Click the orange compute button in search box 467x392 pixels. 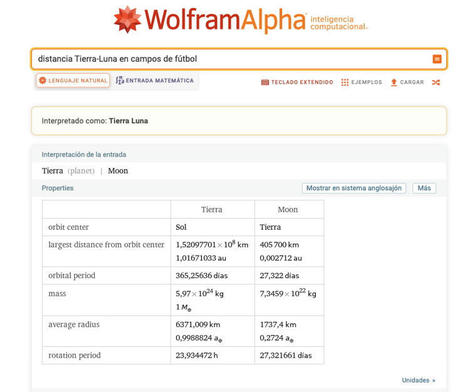(437, 59)
